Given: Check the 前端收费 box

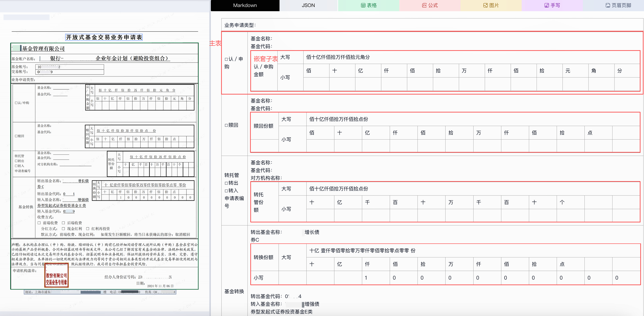Looking at the screenshot, I should (x=39, y=223).
